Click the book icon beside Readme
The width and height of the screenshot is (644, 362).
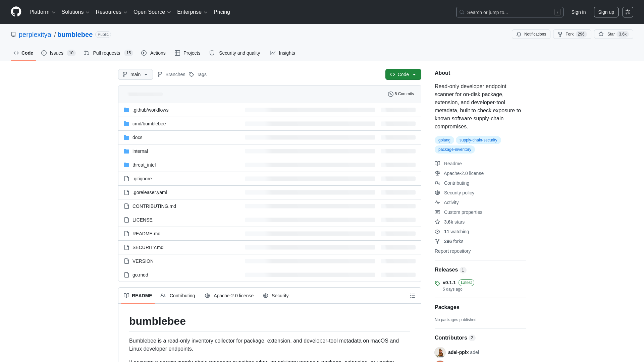[x=437, y=164]
